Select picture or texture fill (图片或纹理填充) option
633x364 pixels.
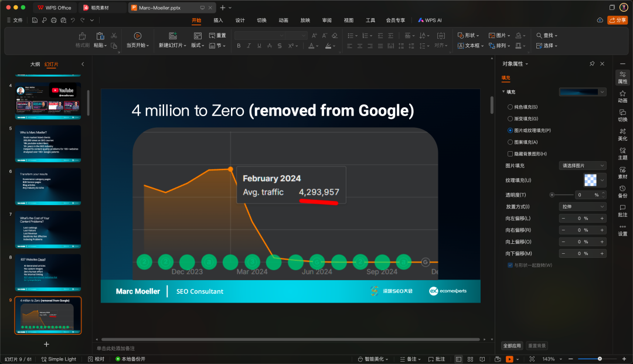click(x=511, y=130)
